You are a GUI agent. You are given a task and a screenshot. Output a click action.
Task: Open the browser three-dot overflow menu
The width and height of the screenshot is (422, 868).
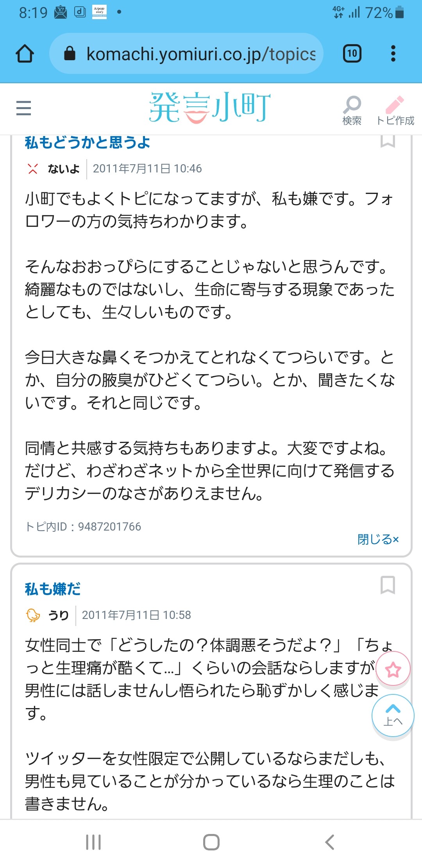[393, 54]
